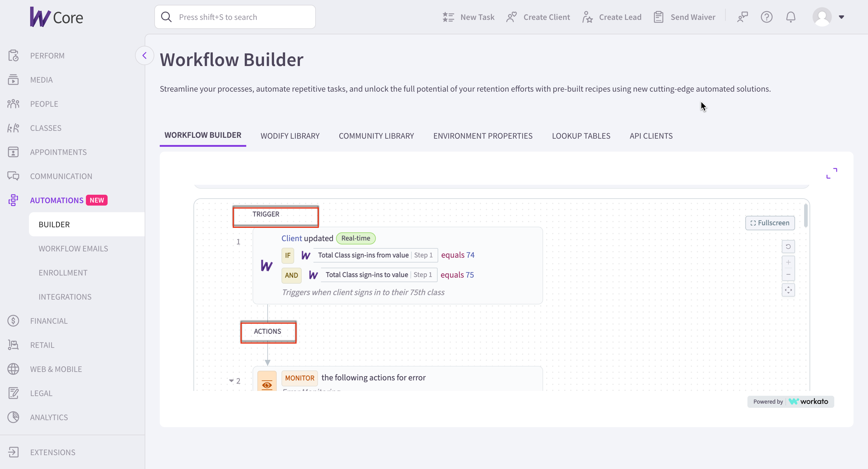
Task: Click the Client link in trigger title
Action: (x=291, y=238)
